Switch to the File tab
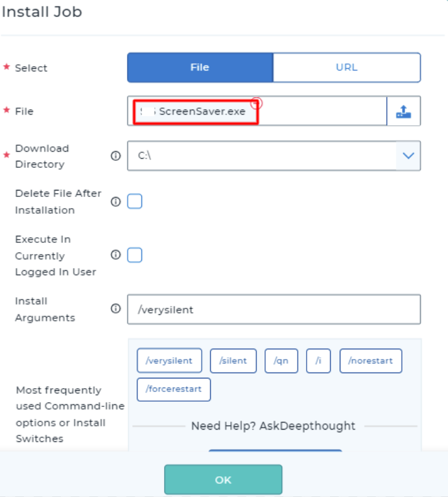This screenshot has height=497, width=448. point(200,67)
